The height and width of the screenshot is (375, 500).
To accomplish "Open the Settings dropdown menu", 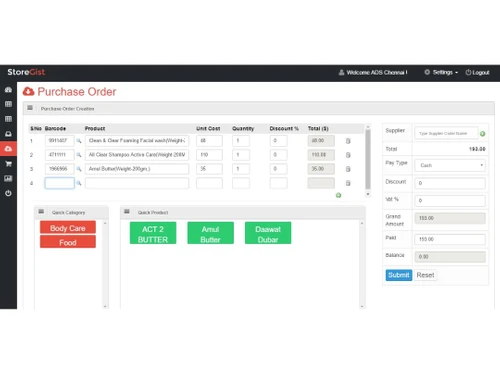I will pos(441,72).
